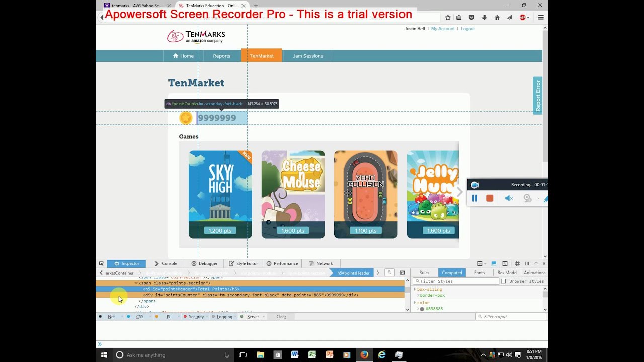Go to Reports in site navigation
The width and height of the screenshot is (644, 362).
[x=221, y=56]
